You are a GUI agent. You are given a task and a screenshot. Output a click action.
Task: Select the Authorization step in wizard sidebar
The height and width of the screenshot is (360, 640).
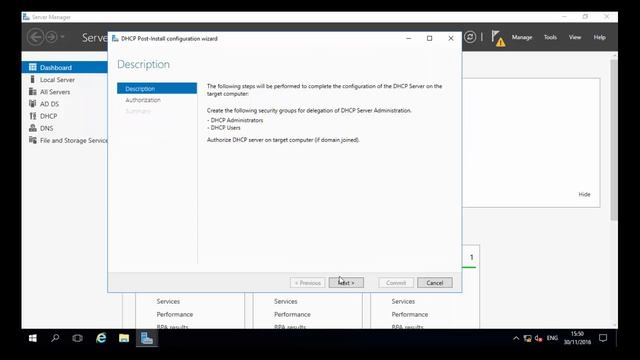point(143,100)
